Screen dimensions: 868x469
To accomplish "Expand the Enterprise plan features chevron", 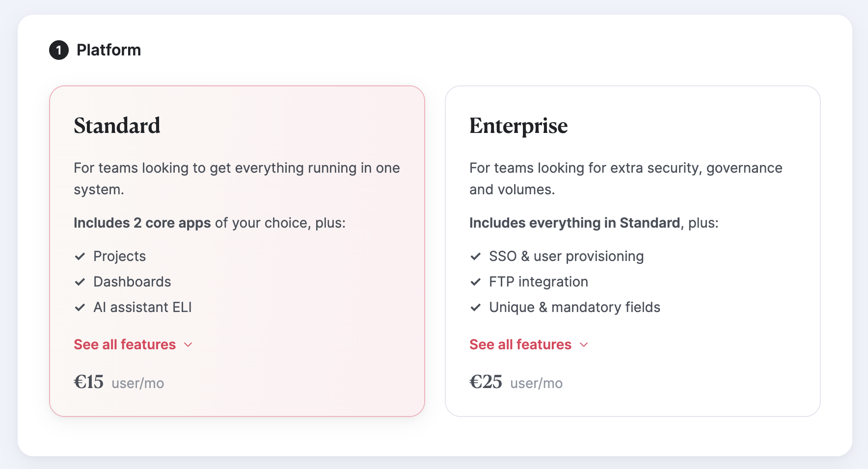I will pos(584,345).
